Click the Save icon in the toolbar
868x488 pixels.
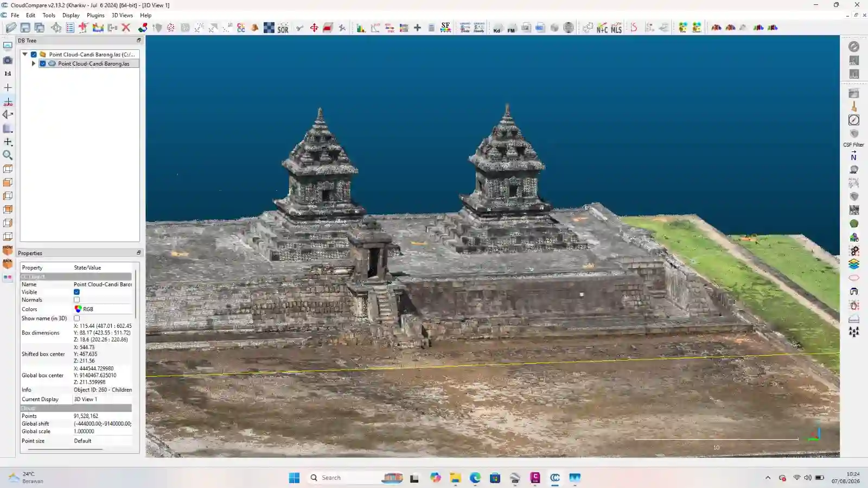pos(25,28)
